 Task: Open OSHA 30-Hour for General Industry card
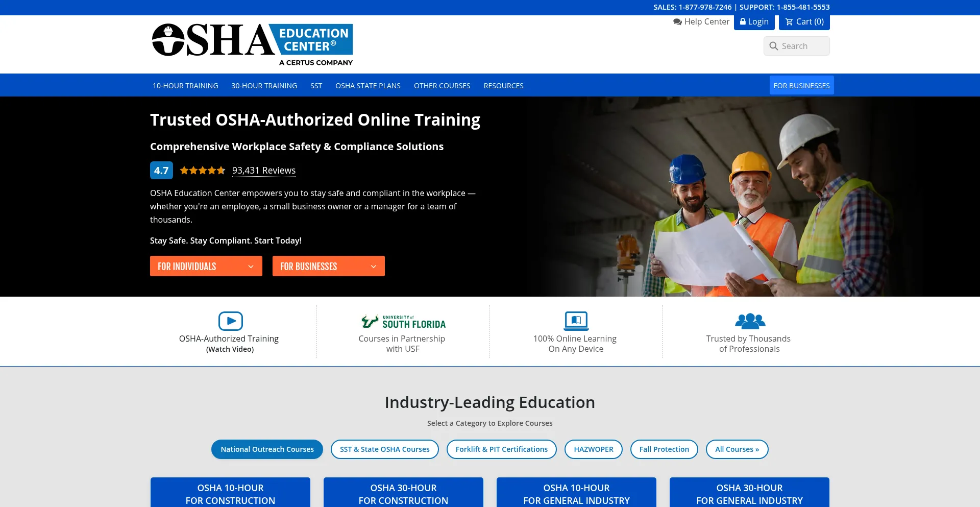pyautogui.click(x=749, y=493)
